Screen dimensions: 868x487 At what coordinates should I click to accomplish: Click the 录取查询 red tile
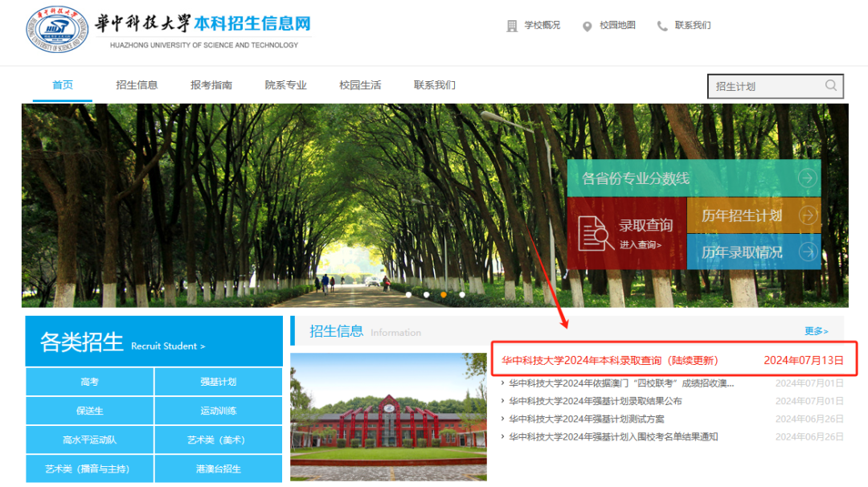[627, 234]
